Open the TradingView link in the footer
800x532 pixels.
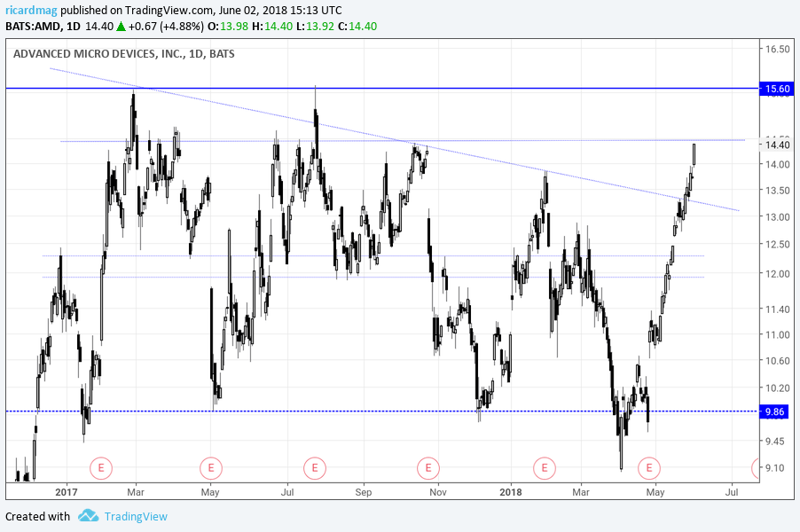pyautogui.click(x=136, y=517)
